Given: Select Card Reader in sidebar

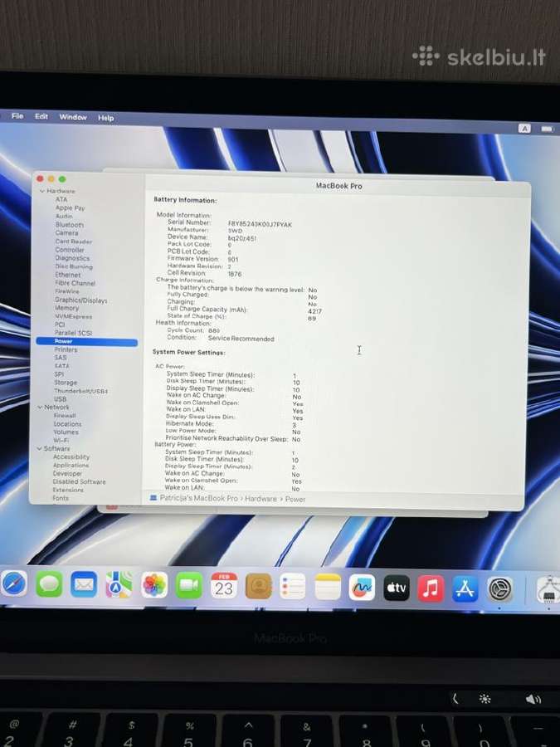Looking at the screenshot, I should [74, 241].
